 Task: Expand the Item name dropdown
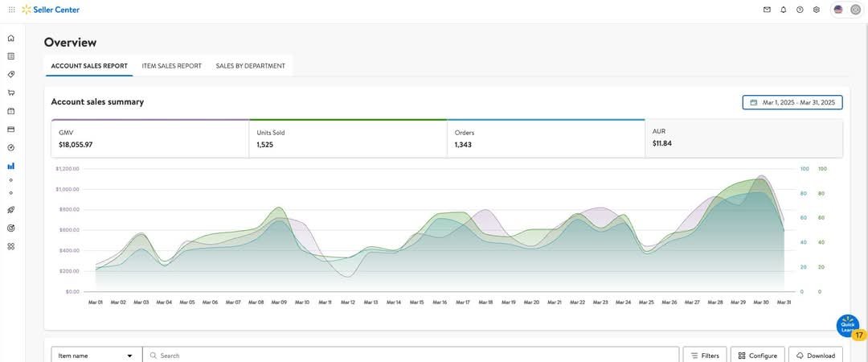click(x=96, y=356)
